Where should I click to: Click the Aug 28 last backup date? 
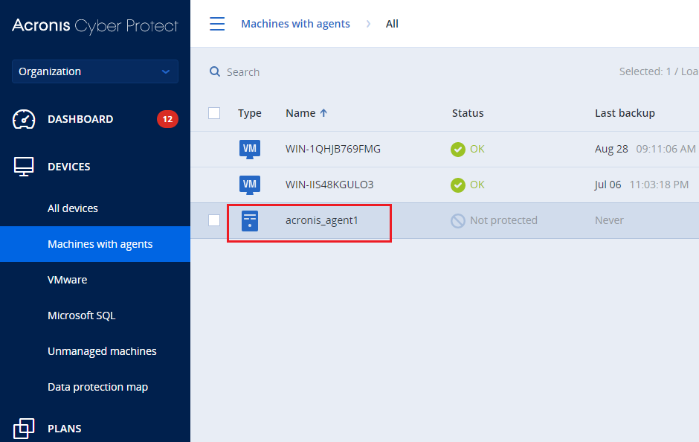[x=611, y=149]
